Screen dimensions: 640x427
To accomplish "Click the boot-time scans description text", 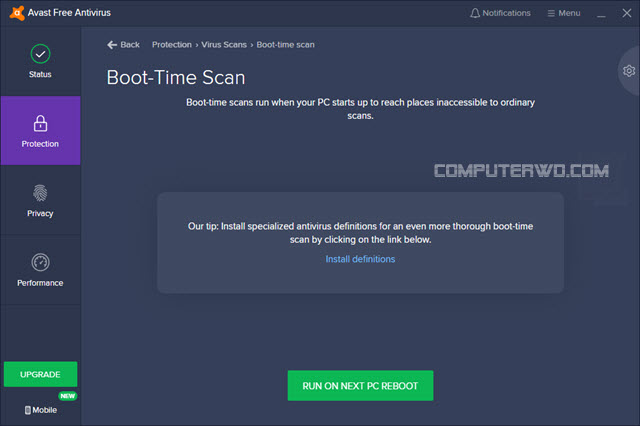I will coord(360,109).
